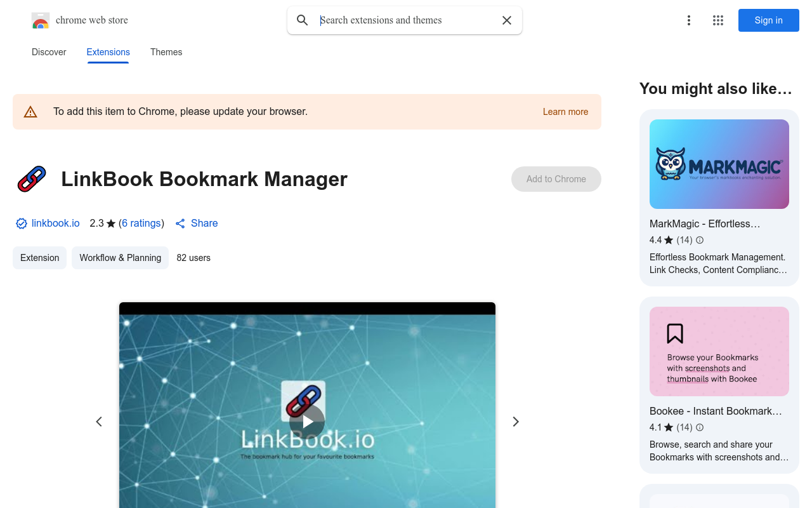812x508 pixels.
Task: Clear the search field with X
Action: (507, 20)
